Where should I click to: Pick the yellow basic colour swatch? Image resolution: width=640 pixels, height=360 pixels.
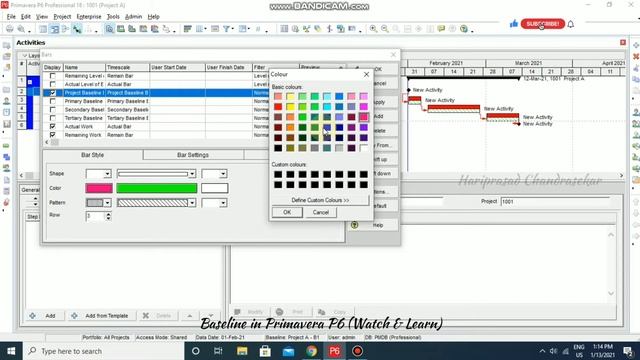(x=290, y=107)
